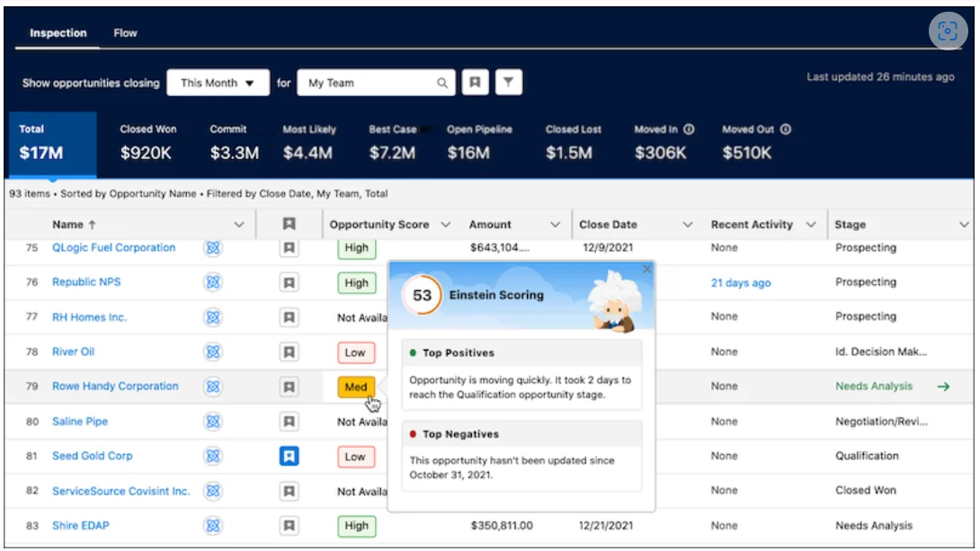Click the info icon beside Moved In
Image resolution: width=980 pixels, height=551 pixels.
[x=689, y=129]
